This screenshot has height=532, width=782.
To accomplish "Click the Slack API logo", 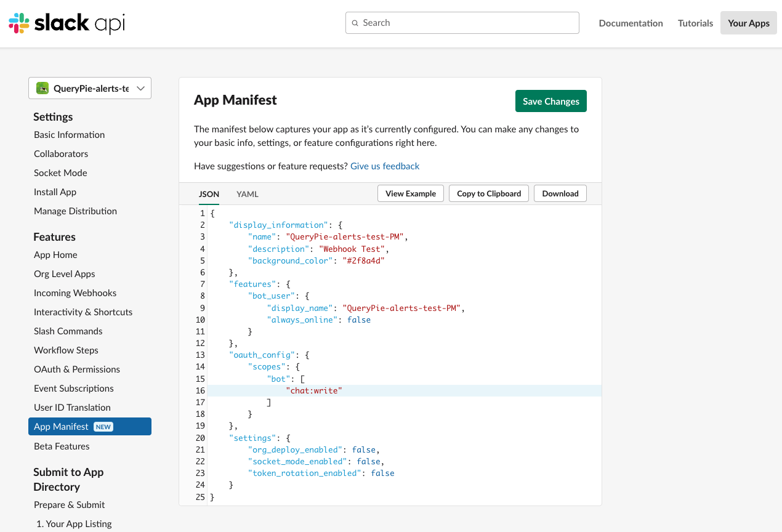I will click(x=67, y=23).
